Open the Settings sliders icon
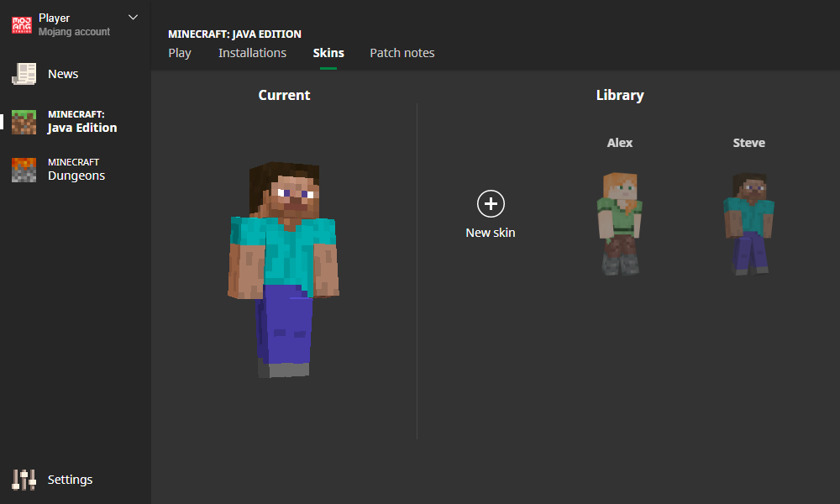Image resolution: width=840 pixels, height=504 pixels. tap(24, 480)
